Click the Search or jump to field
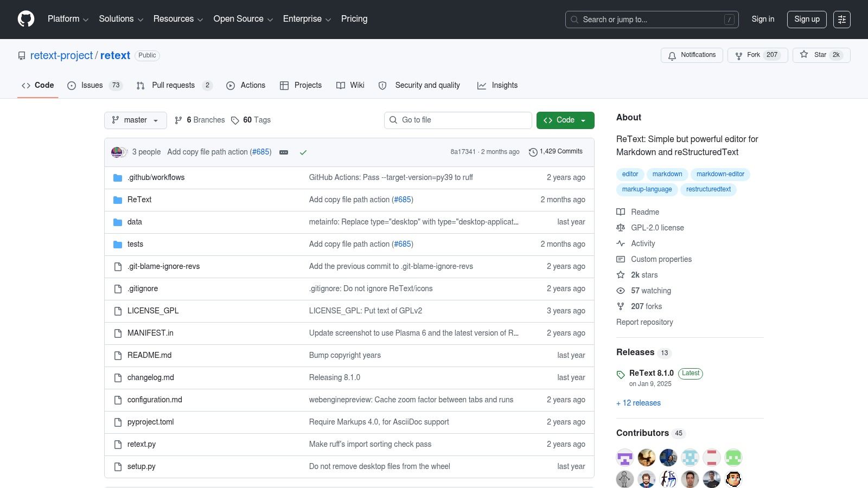The width and height of the screenshot is (868, 488). pyautogui.click(x=652, y=20)
